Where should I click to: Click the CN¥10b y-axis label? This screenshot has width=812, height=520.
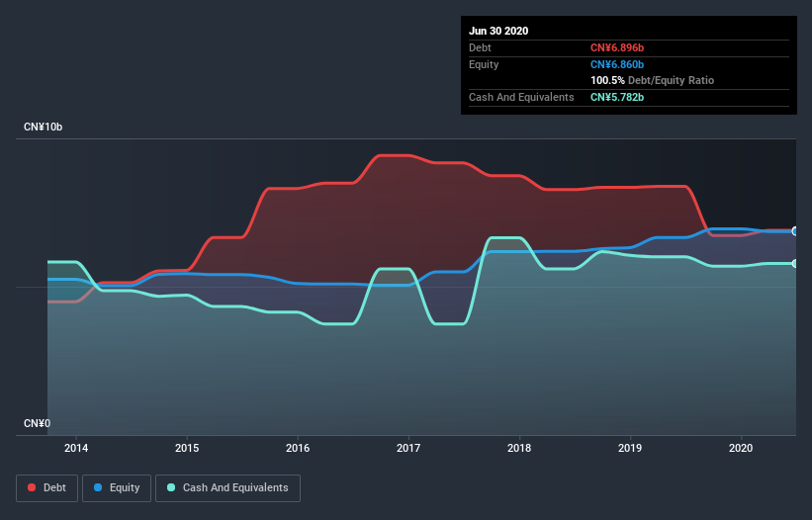[x=43, y=128]
